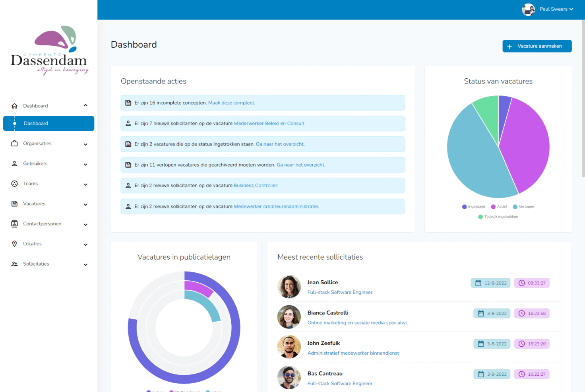
Task: Click the clock icon showing 08:33:27
Action: (x=521, y=283)
